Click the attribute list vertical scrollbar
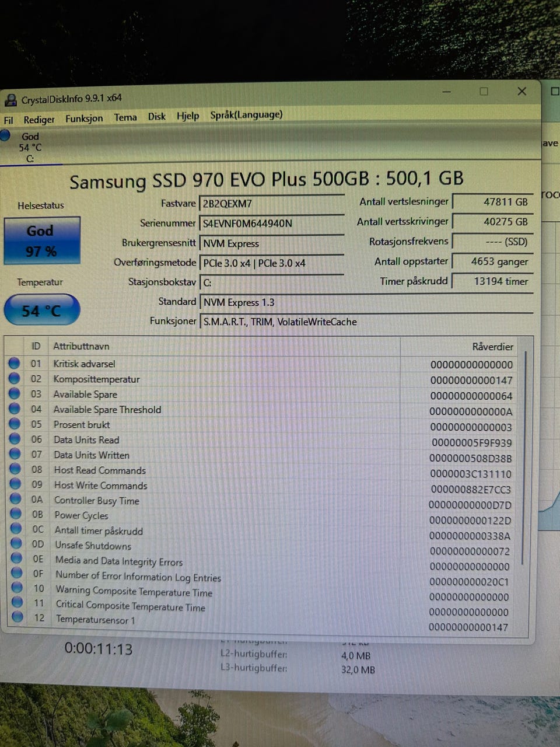Viewport: 560px width, 747px height. [x=524, y=458]
